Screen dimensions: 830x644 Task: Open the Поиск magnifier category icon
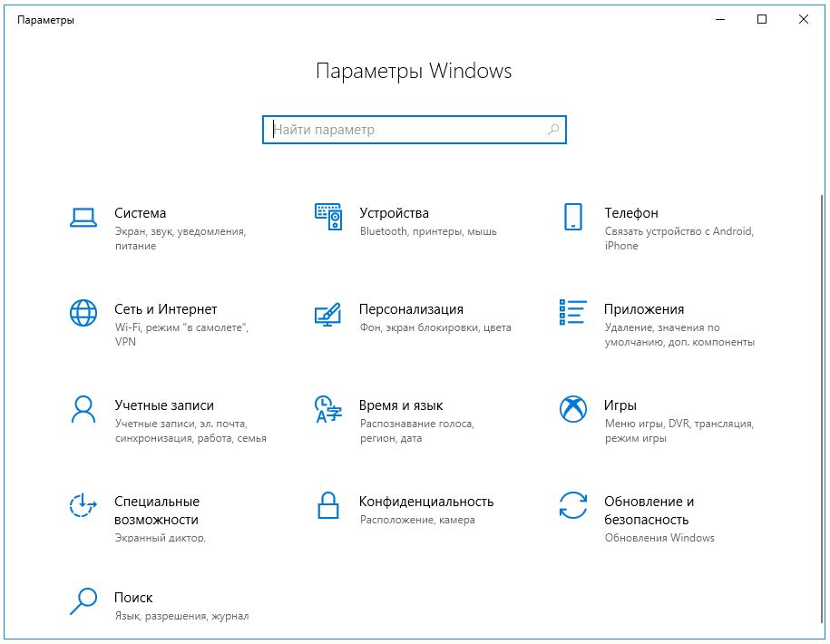(x=83, y=601)
